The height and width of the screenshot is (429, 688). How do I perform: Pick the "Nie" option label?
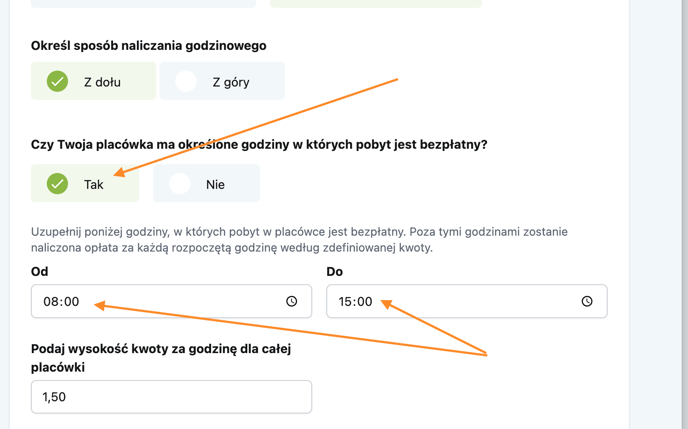[215, 184]
